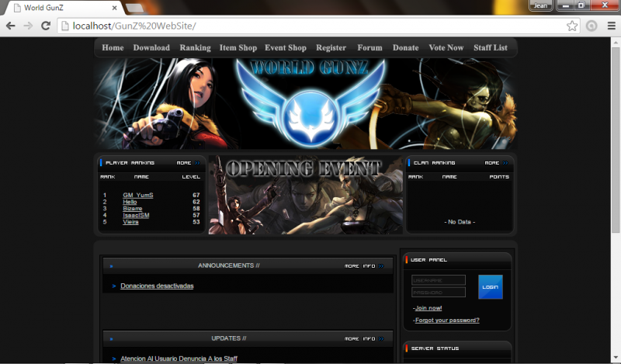Open the Forum link
621x364 pixels.
(x=370, y=47)
